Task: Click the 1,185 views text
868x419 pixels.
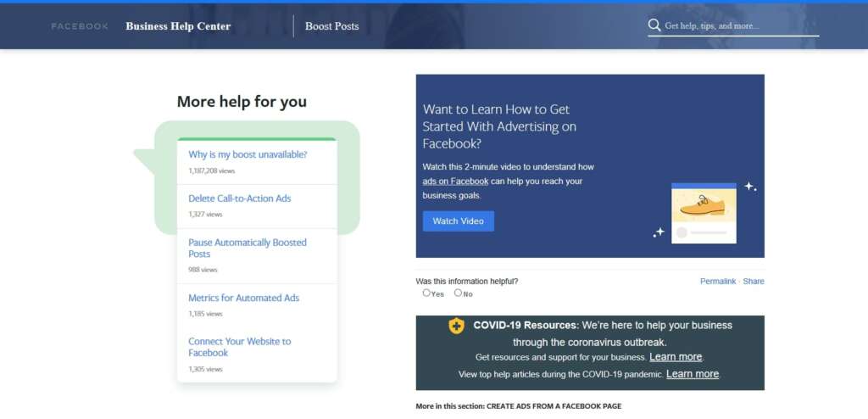Action: [205, 314]
